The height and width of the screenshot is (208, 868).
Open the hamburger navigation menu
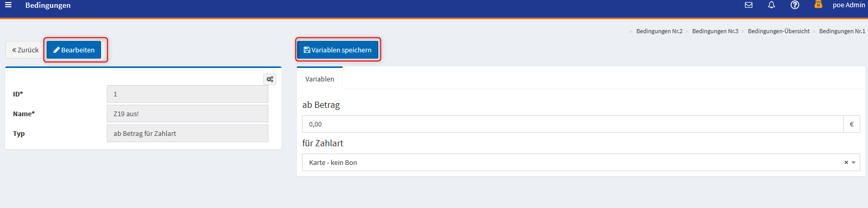click(8, 5)
